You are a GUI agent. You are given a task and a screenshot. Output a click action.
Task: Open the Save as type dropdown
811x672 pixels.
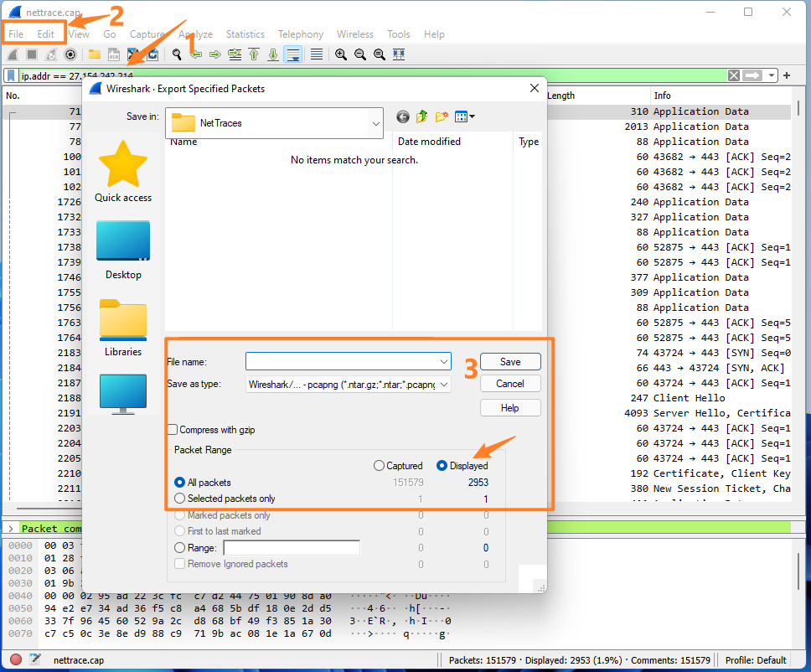[443, 385]
